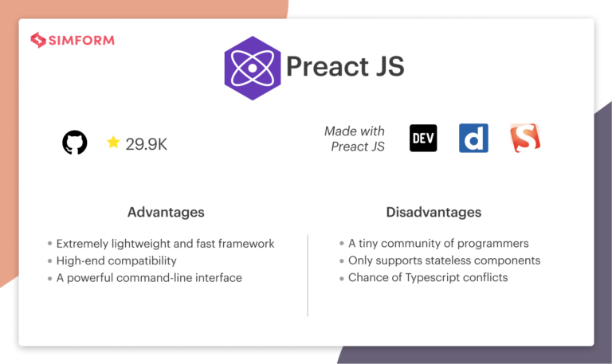Select the DEV black logo
The image size is (612, 364).
point(423,138)
